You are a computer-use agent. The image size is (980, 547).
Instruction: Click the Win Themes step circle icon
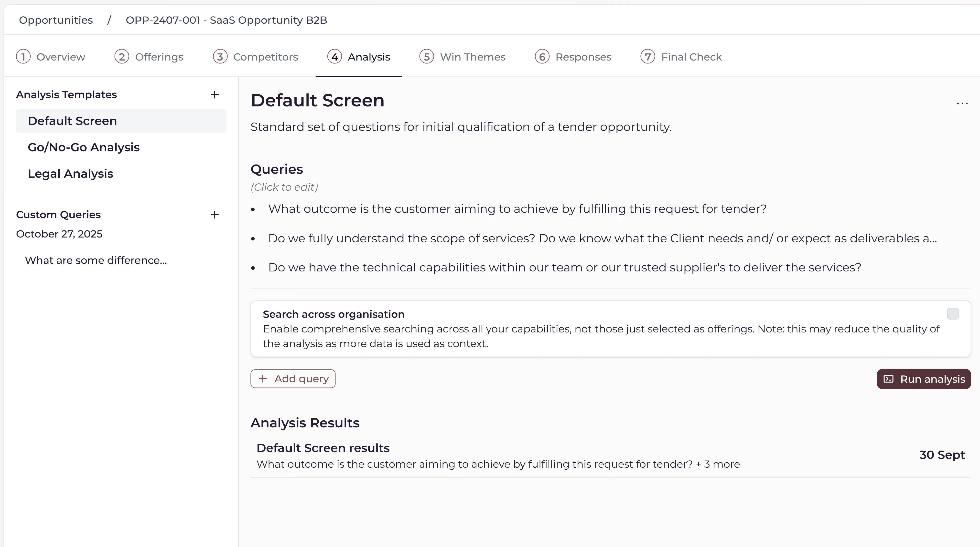click(x=427, y=57)
